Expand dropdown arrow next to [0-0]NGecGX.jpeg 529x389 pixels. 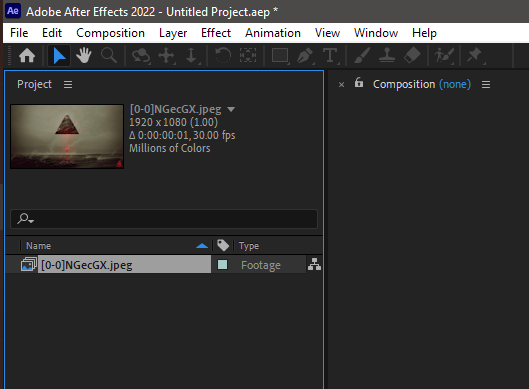click(231, 109)
